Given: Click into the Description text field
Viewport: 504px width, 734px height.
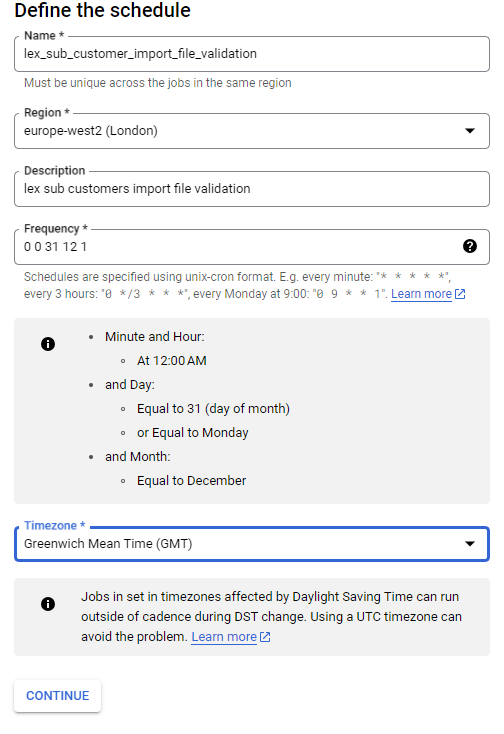Looking at the screenshot, I should pyautogui.click(x=252, y=189).
